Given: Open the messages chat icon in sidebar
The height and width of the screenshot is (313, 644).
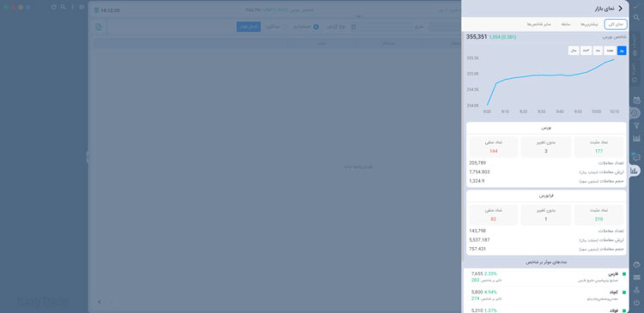Looking at the screenshot, I should click(x=636, y=157).
